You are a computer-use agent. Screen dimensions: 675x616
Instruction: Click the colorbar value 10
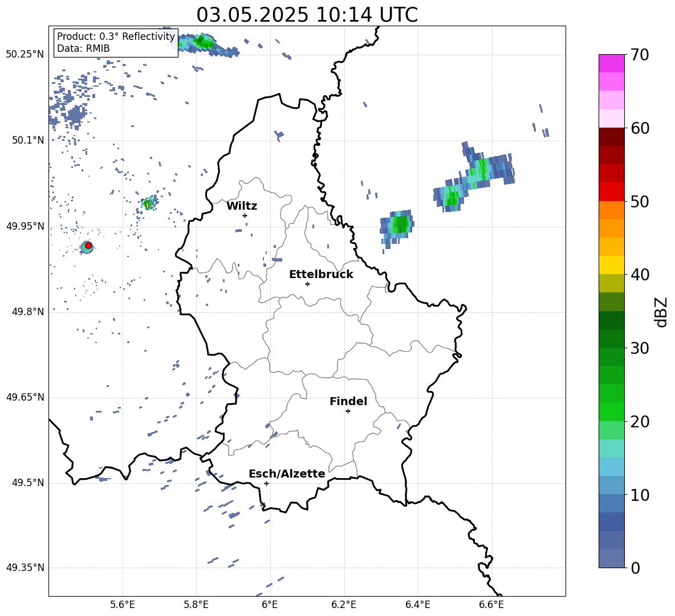coord(640,495)
